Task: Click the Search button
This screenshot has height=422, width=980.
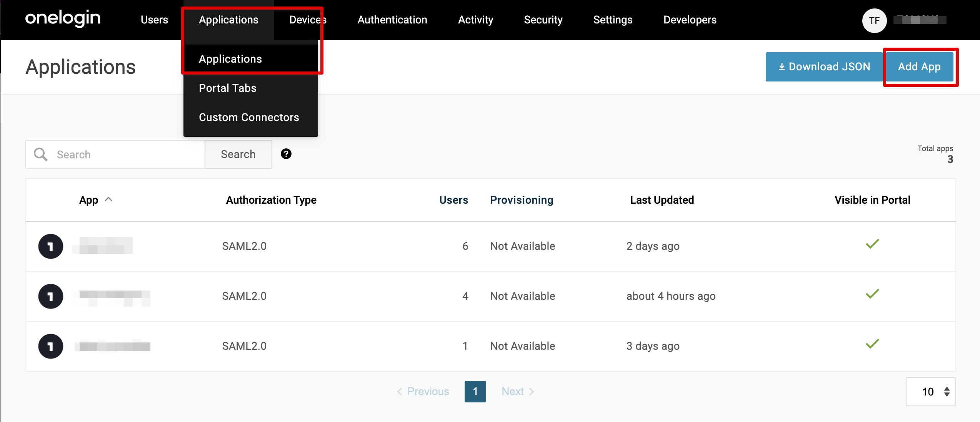Action: (238, 155)
